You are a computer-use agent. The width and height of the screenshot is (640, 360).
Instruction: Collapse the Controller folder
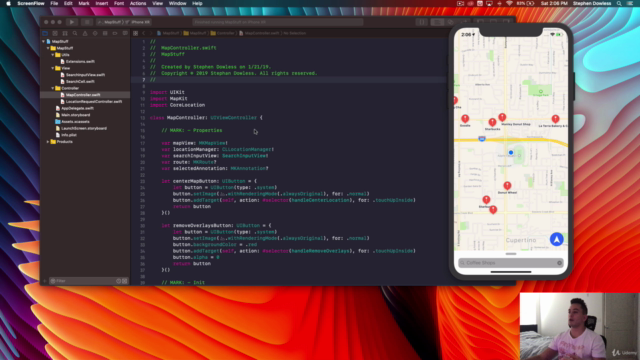[x=53, y=88]
